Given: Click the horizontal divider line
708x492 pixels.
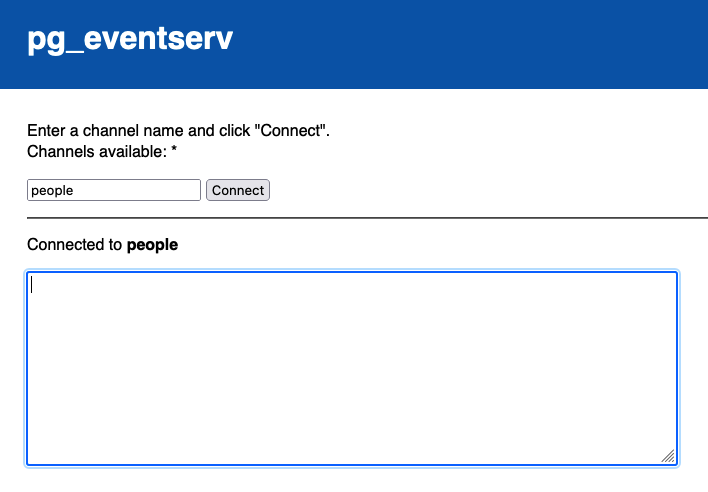Looking at the screenshot, I should pyautogui.click(x=368, y=218).
